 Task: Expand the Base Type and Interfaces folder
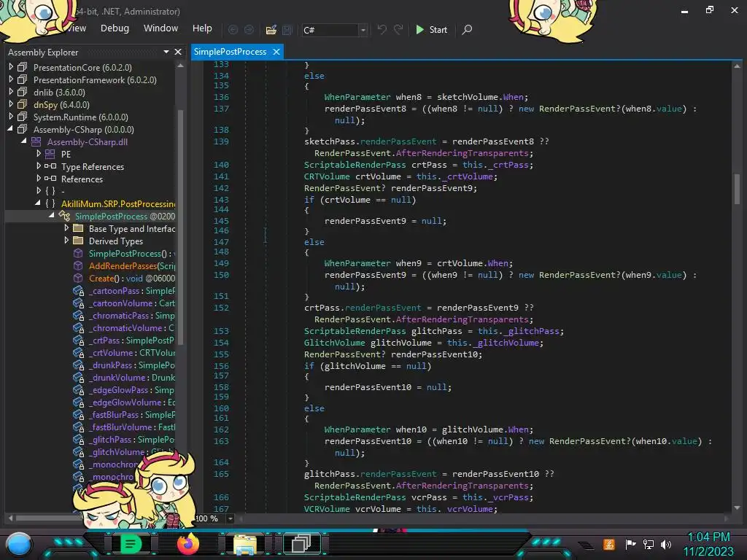pyautogui.click(x=66, y=228)
